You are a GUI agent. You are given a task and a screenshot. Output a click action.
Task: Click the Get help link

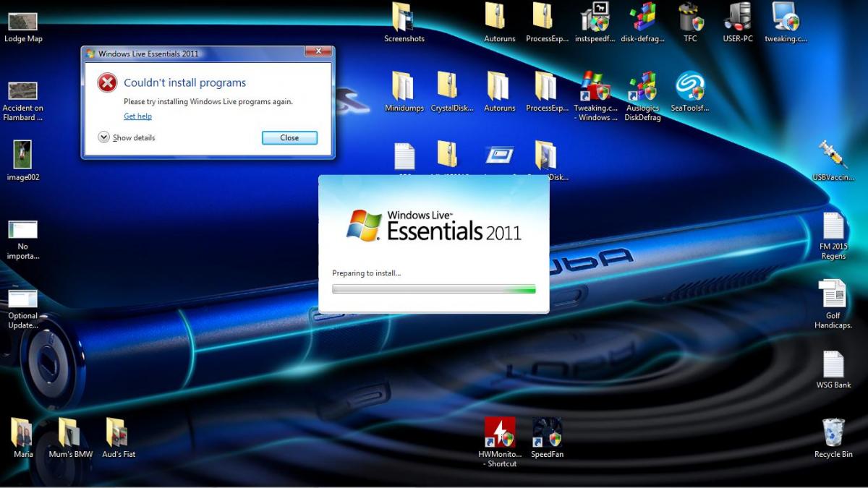coord(137,116)
